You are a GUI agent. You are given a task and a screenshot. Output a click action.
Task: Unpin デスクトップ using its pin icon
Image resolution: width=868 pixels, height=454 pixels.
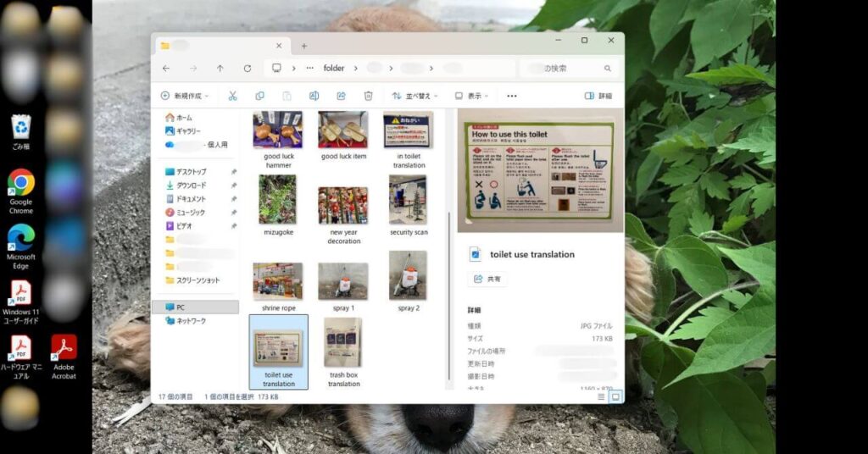(x=234, y=172)
